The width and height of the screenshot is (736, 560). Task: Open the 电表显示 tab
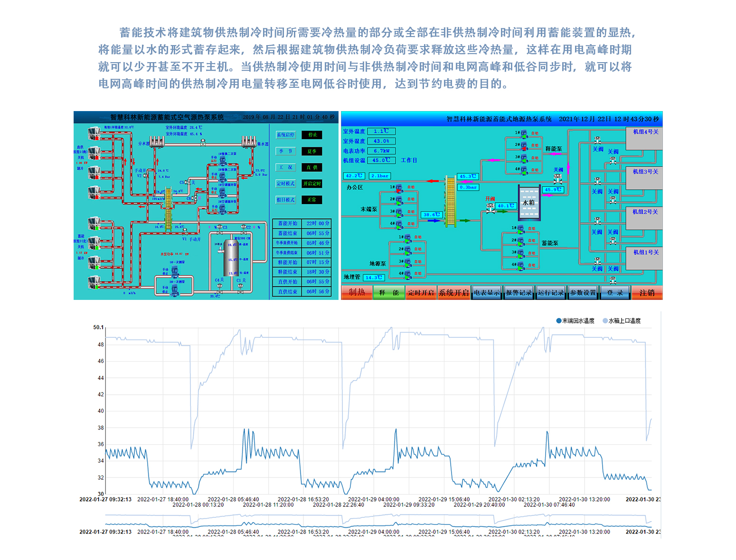(487, 293)
